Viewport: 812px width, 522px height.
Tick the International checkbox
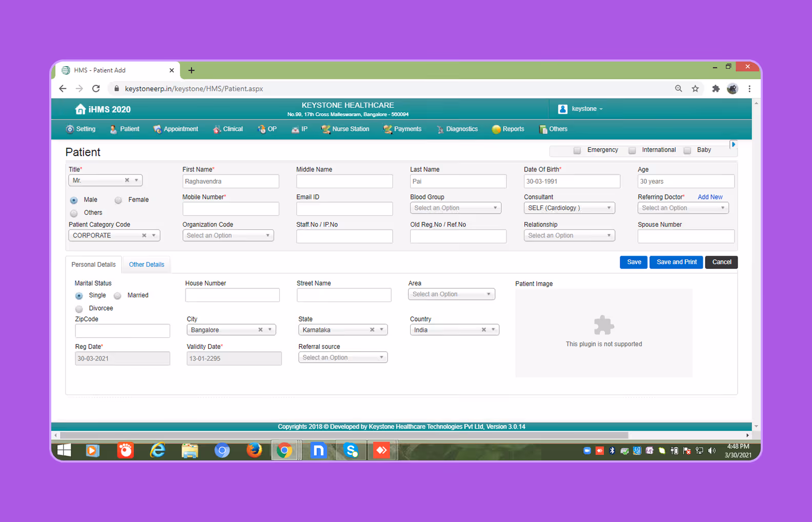click(632, 150)
